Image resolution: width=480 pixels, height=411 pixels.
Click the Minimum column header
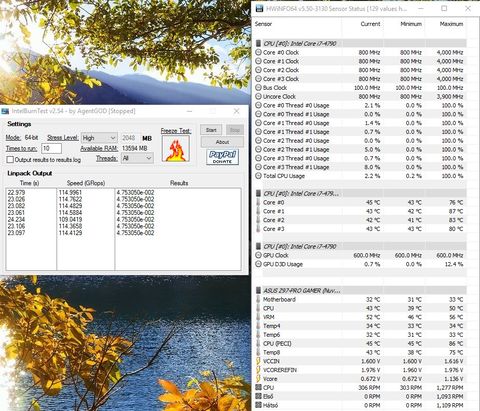pyautogui.click(x=411, y=24)
